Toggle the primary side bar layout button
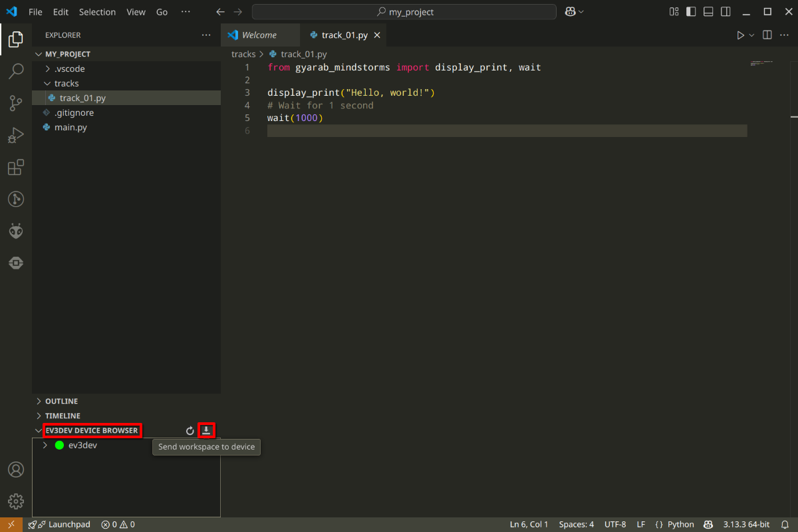This screenshot has height=532, width=798. click(x=692, y=12)
